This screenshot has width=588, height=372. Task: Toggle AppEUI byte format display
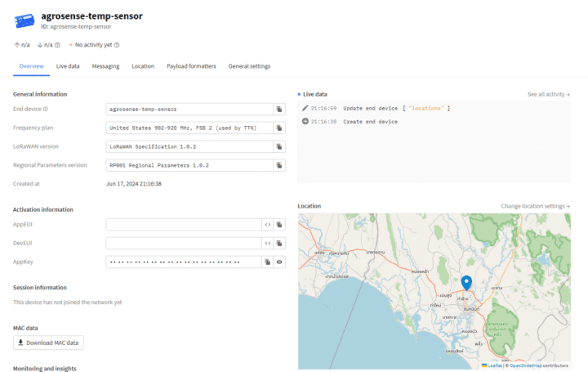click(267, 224)
